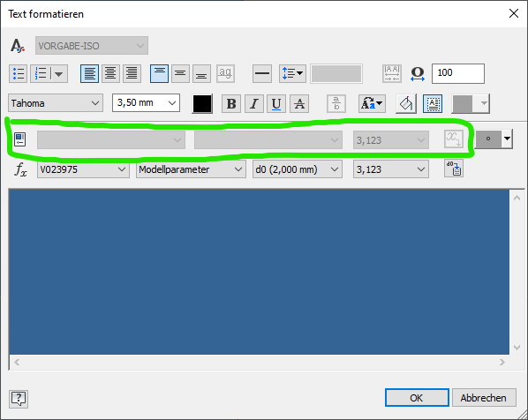
Task: Click the OK button
Action: [x=417, y=398]
